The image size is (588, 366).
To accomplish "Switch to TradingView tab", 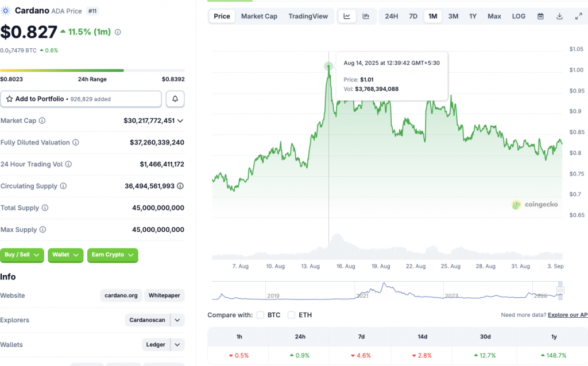I will 308,16.
